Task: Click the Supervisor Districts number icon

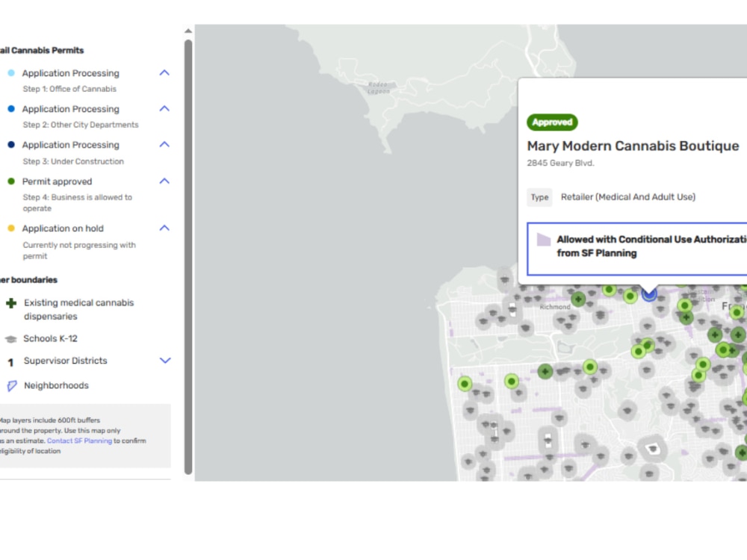Action: click(x=12, y=361)
